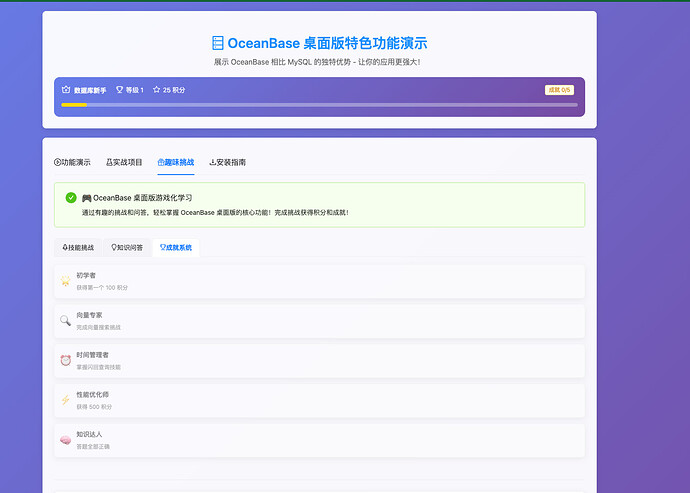The image size is (690, 493).
Task: Click the OceanBase 桌面版特色功能演示 title
Action: coord(327,43)
